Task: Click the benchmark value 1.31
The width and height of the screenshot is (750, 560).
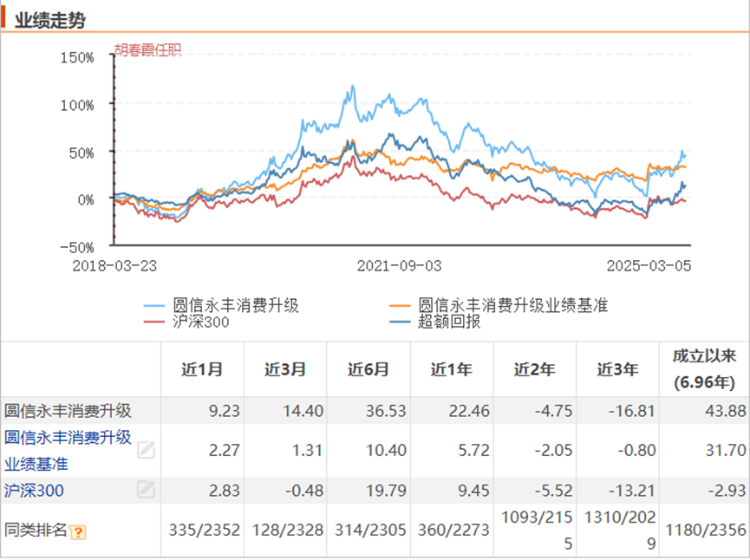Action: tap(307, 450)
